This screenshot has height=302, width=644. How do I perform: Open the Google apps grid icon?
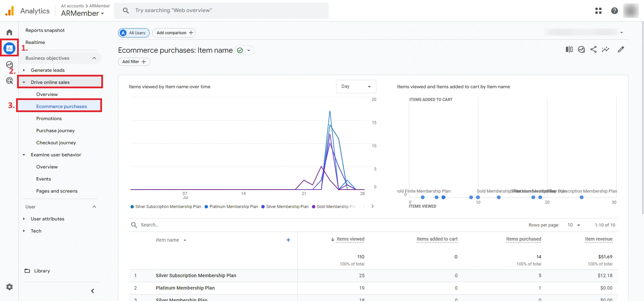(598, 11)
